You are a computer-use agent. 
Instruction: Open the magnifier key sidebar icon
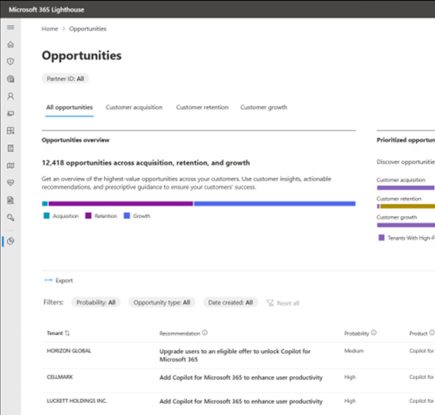pyautogui.click(x=11, y=217)
